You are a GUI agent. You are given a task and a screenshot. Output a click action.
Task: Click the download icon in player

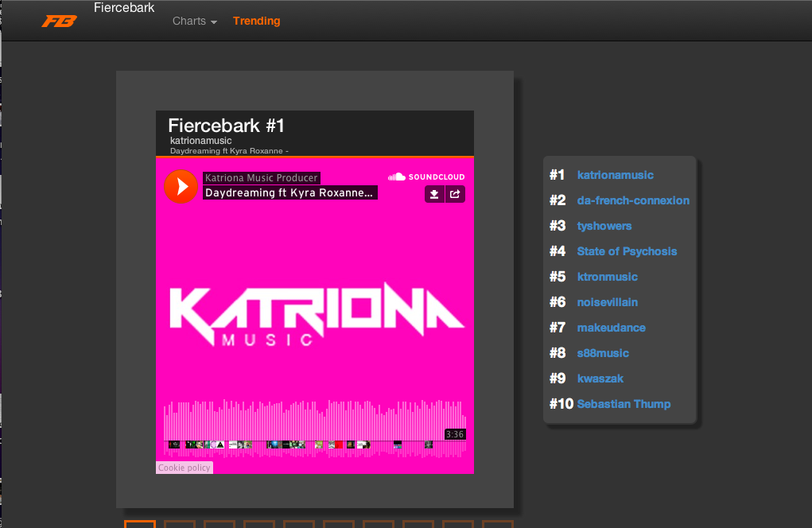coord(434,194)
